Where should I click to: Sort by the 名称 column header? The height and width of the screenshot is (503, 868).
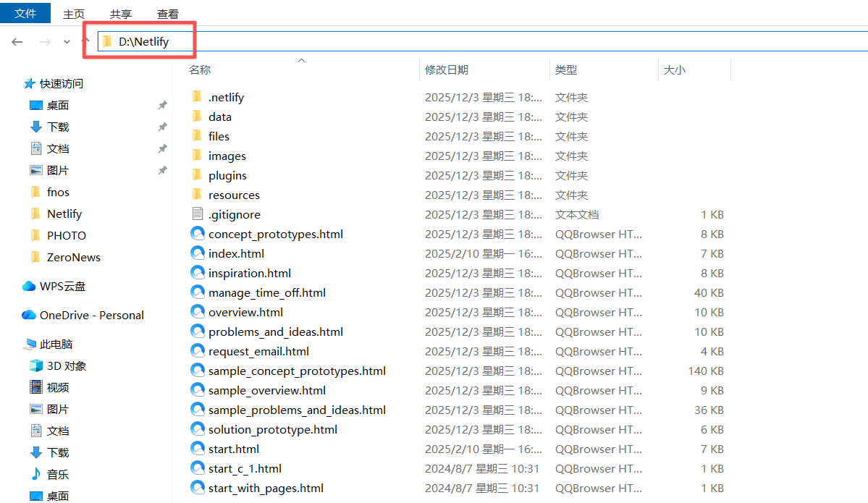point(200,69)
